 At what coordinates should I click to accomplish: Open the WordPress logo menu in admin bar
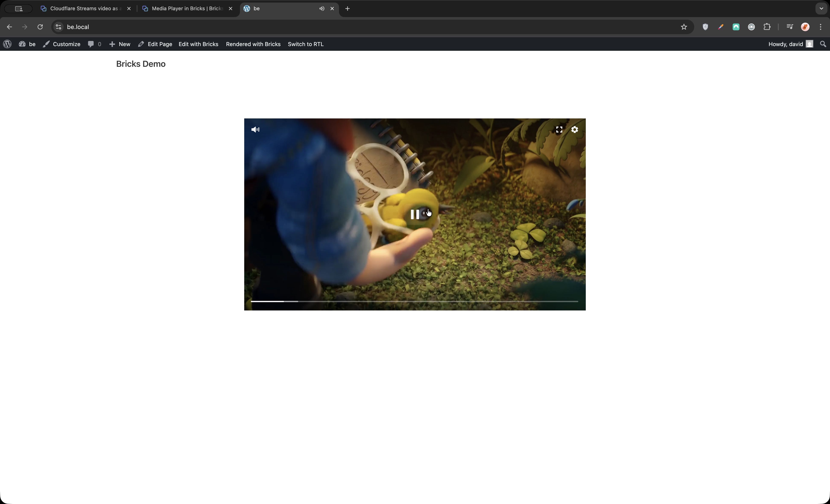[x=7, y=44]
